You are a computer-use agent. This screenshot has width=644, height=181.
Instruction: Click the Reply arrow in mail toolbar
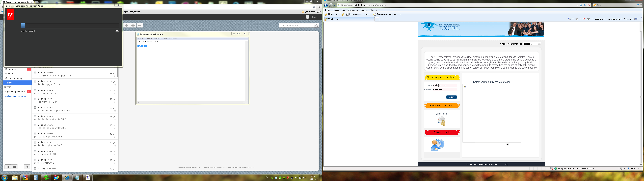point(127,25)
